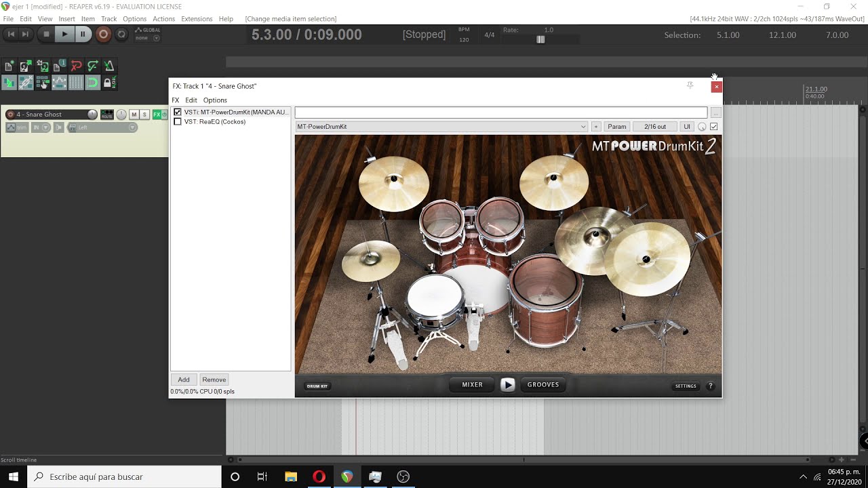868x488 pixels.
Task: Open the DrumKit SETTINGS button
Action: [686, 386]
